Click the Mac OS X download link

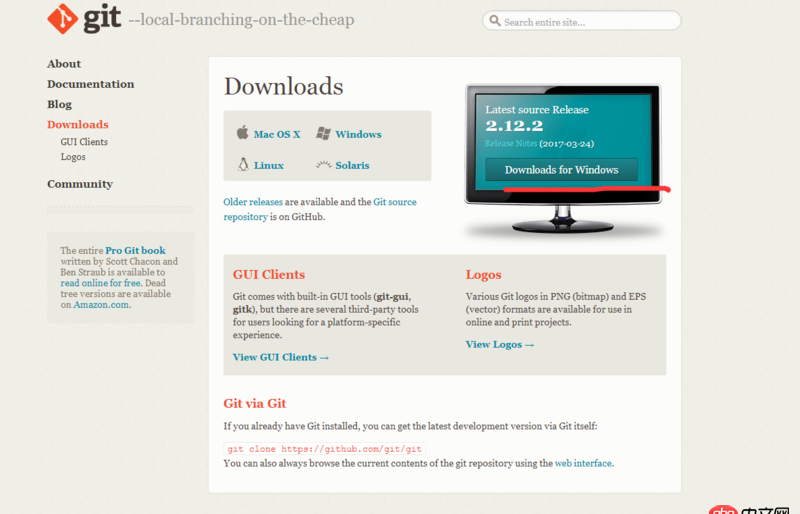click(x=277, y=134)
